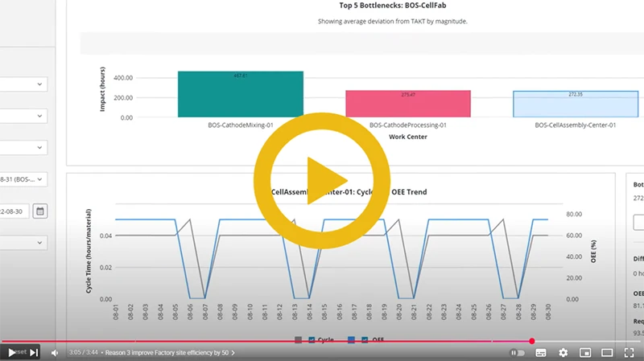Click the 3:05 / 3:44 time display

click(x=84, y=353)
